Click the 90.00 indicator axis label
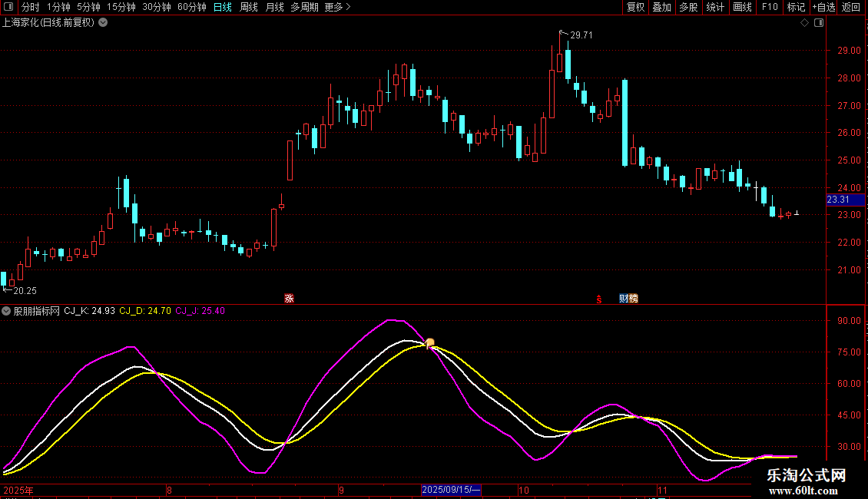The image size is (868, 499). (x=849, y=321)
